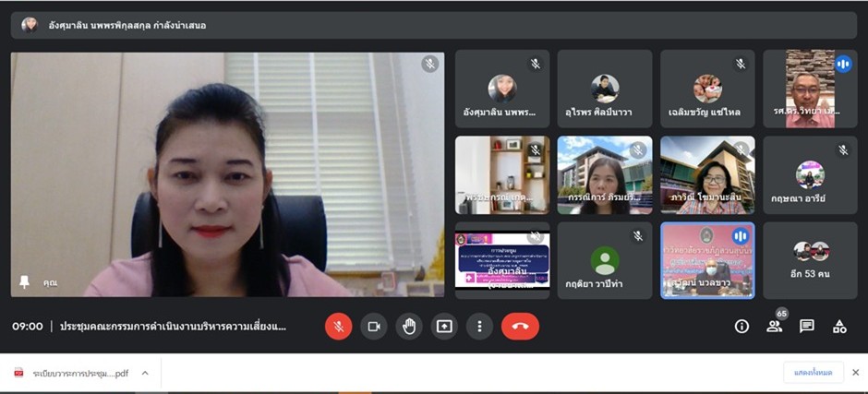Click the present screen icon
Viewport: 868px width, 394px height.
pos(444,326)
